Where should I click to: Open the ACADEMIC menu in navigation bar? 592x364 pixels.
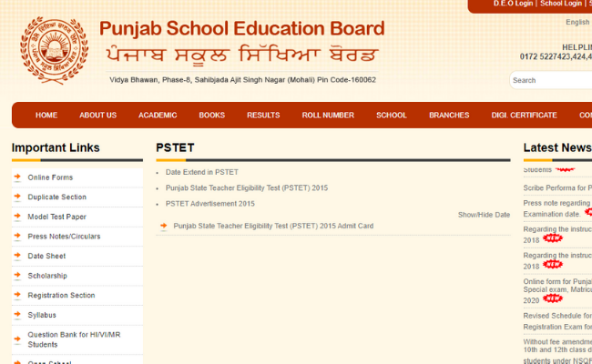[x=158, y=116]
